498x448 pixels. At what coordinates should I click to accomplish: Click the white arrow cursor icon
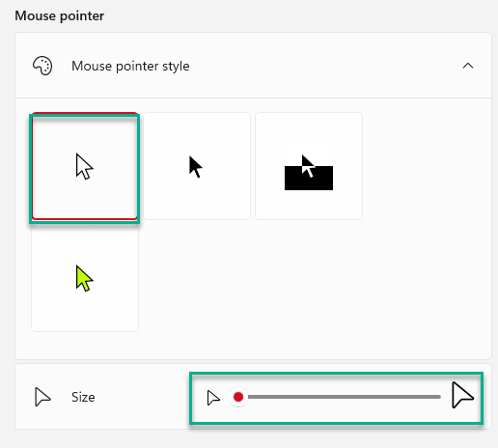click(x=84, y=167)
